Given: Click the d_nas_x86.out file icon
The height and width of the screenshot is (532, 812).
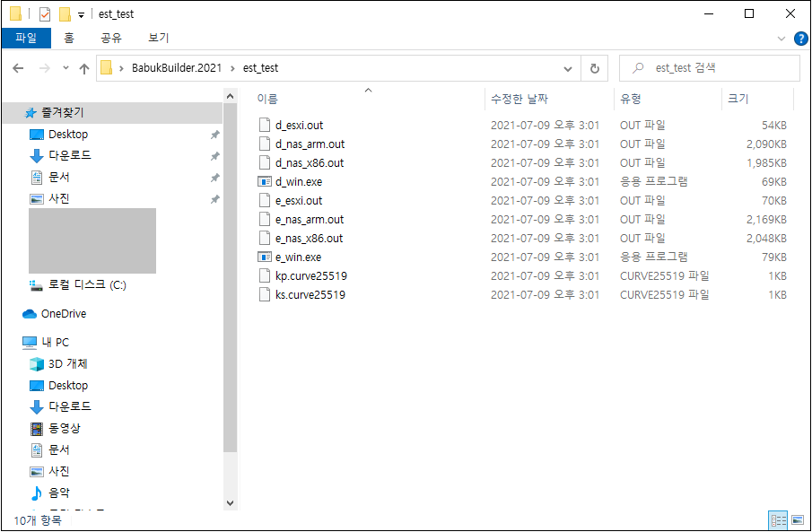Looking at the screenshot, I should tap(265, 162).
